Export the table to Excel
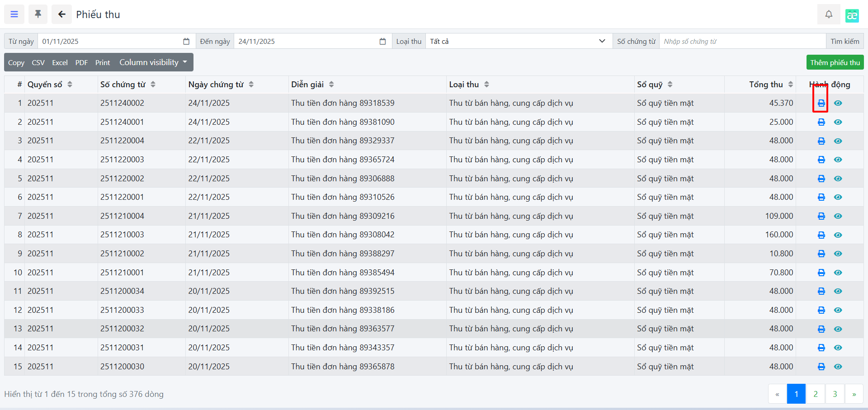Image resolution: width=868 pixels, height=410 pixels. [60, 62]
